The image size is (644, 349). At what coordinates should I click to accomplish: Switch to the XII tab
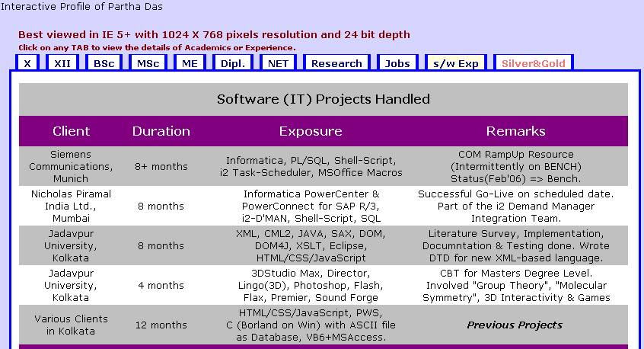62,63
